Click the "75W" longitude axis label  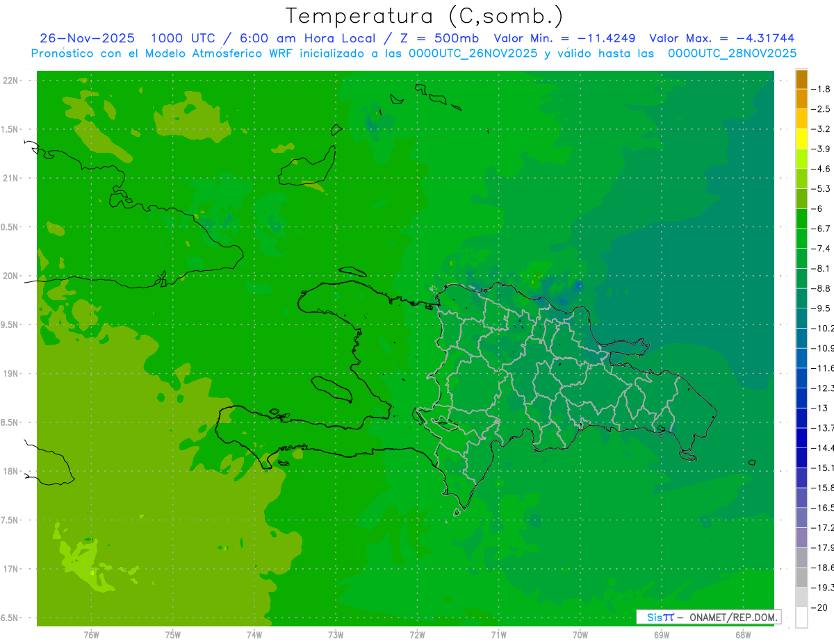[x=173, y=635]
